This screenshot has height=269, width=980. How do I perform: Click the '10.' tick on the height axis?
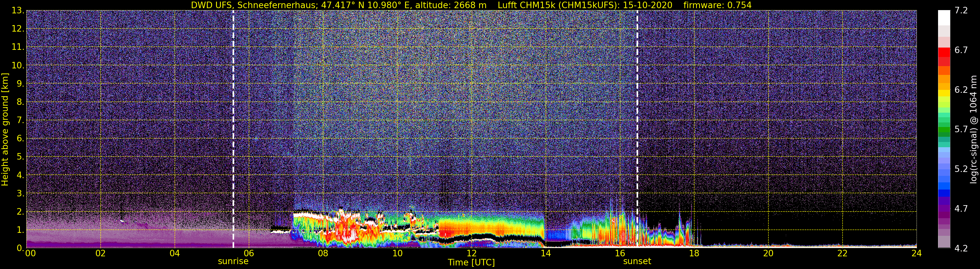(x=18, y=65)
